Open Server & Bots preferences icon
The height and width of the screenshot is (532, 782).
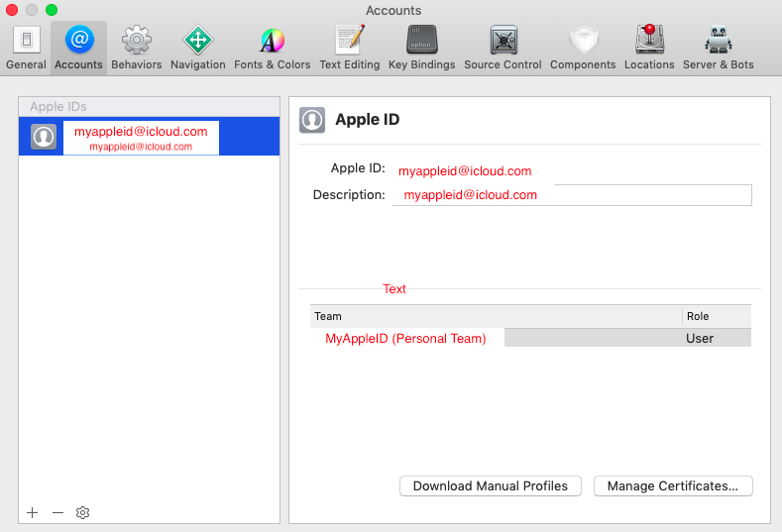[x=719, y=40]
